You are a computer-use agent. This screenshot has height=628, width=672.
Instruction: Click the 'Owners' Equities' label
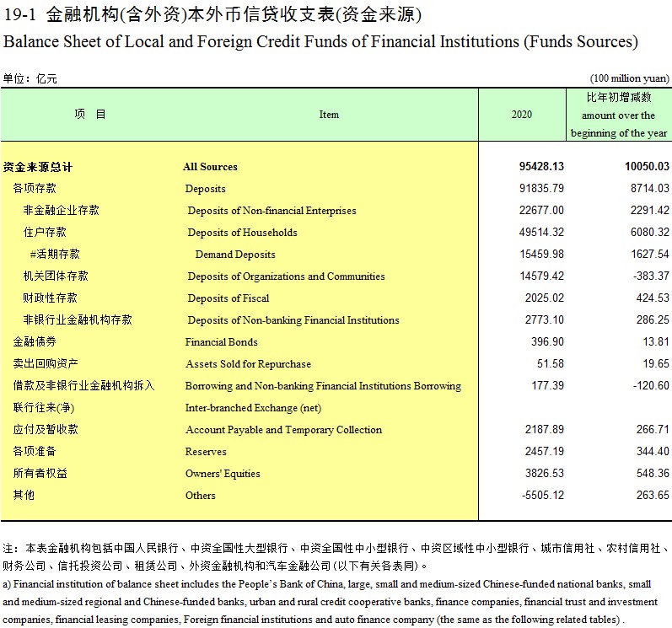point(223,474)
